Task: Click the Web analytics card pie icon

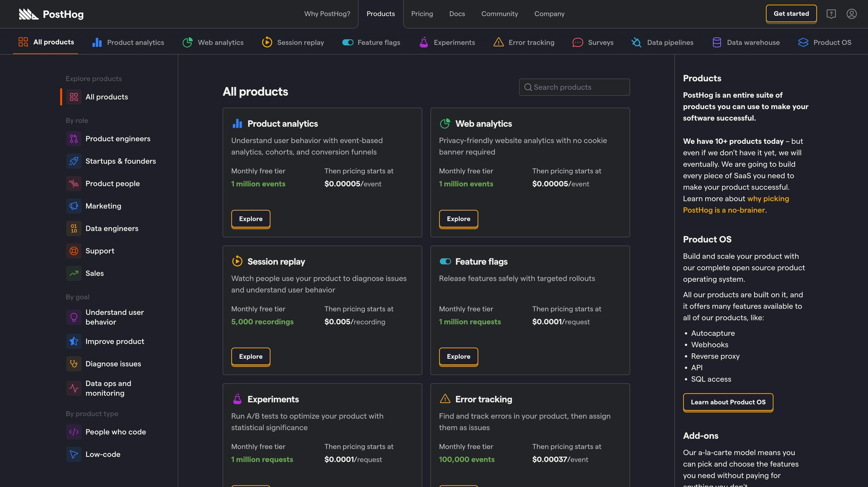Action: 445,124
